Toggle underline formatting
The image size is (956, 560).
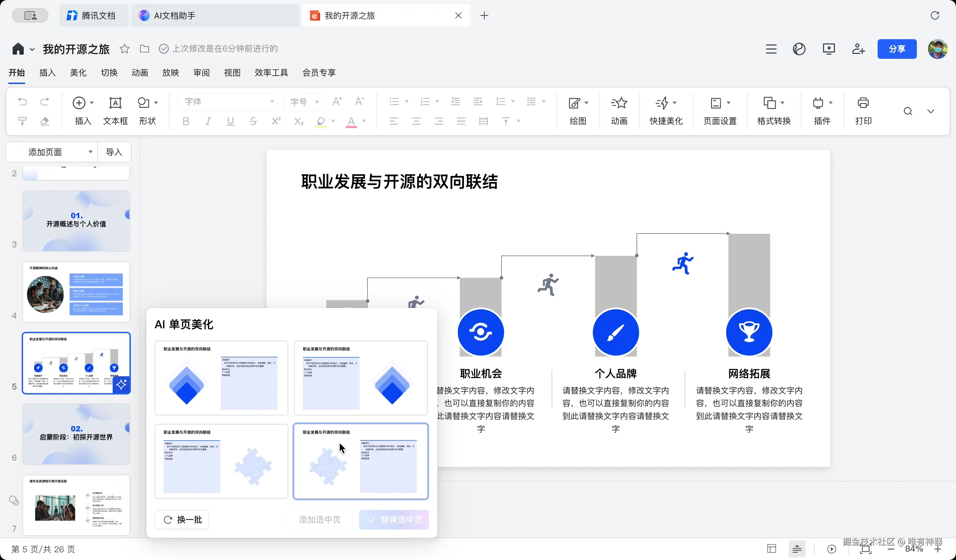pyautogui.click(x=230, y=121)
